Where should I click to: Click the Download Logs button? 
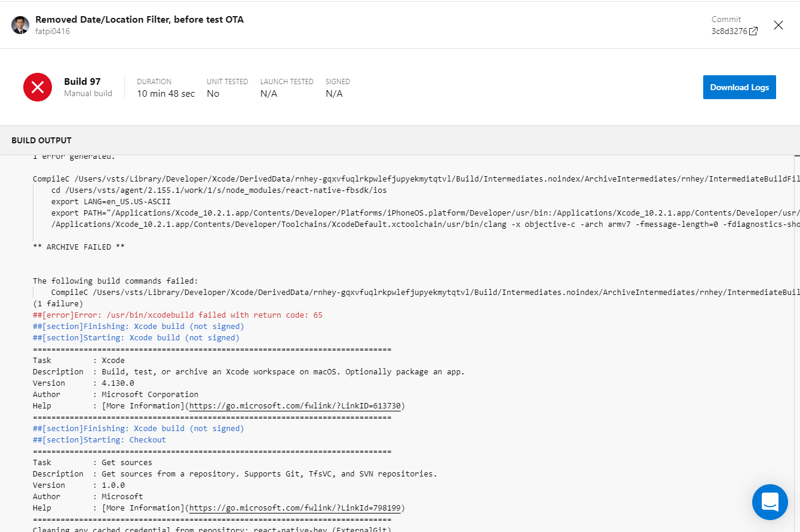click(x=739, y=87)
